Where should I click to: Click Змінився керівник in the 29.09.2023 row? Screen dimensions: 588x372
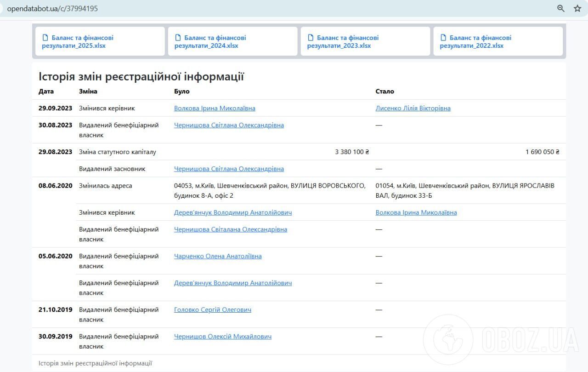pos(107,109)
